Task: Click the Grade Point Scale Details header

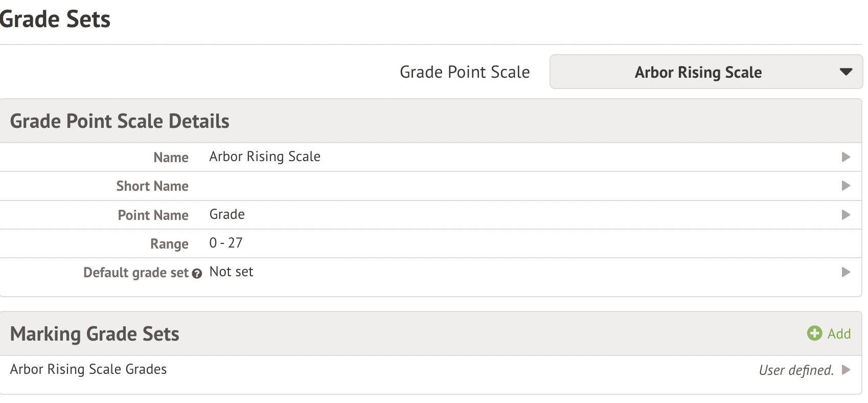Action: click(120, 121)
